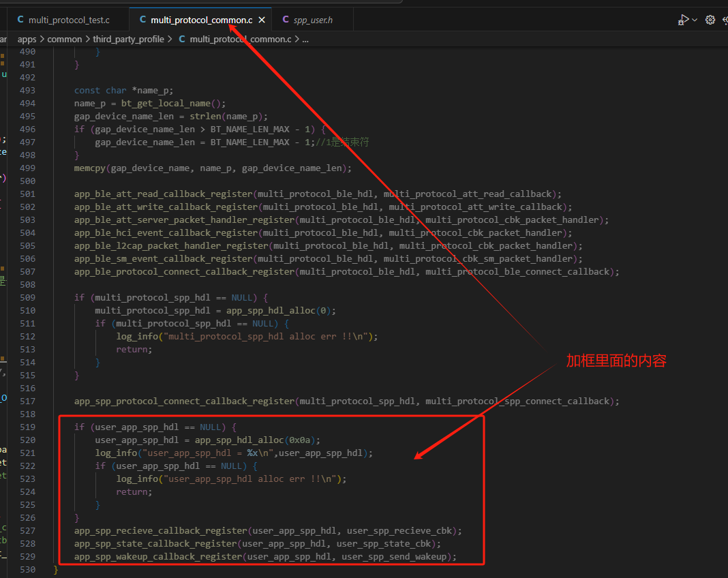Click the 'apps' breadcrumb segment
Viewport: 728px width, 578px height.
27,40
